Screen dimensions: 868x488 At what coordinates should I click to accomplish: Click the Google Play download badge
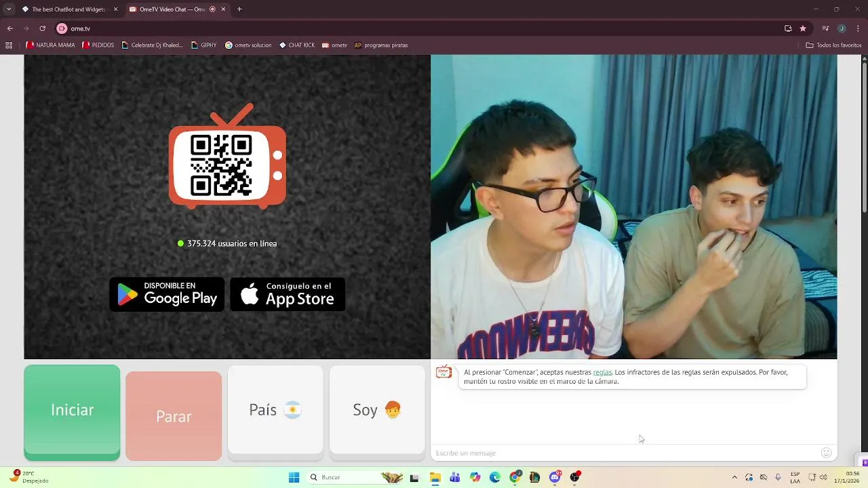point(167,294)
